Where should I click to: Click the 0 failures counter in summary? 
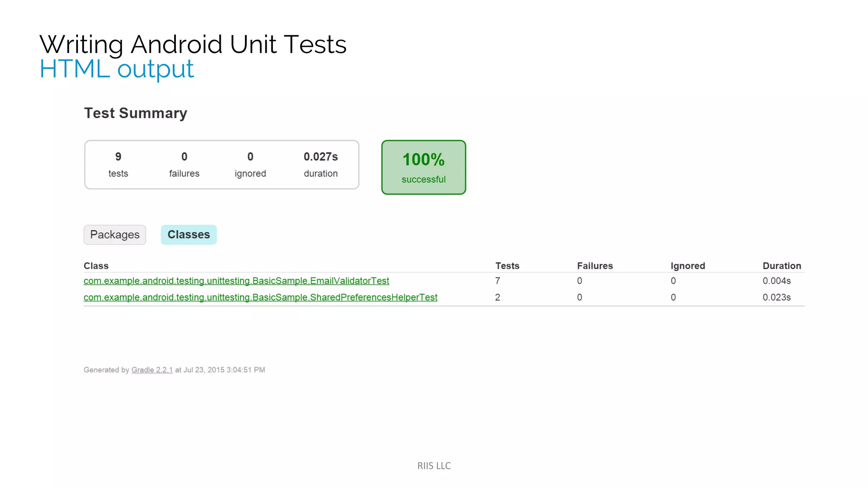[x=184, y=164]
